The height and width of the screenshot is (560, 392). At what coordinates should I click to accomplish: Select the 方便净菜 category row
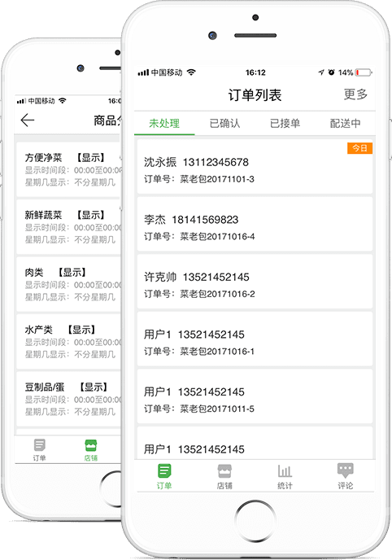click(69, 169)
